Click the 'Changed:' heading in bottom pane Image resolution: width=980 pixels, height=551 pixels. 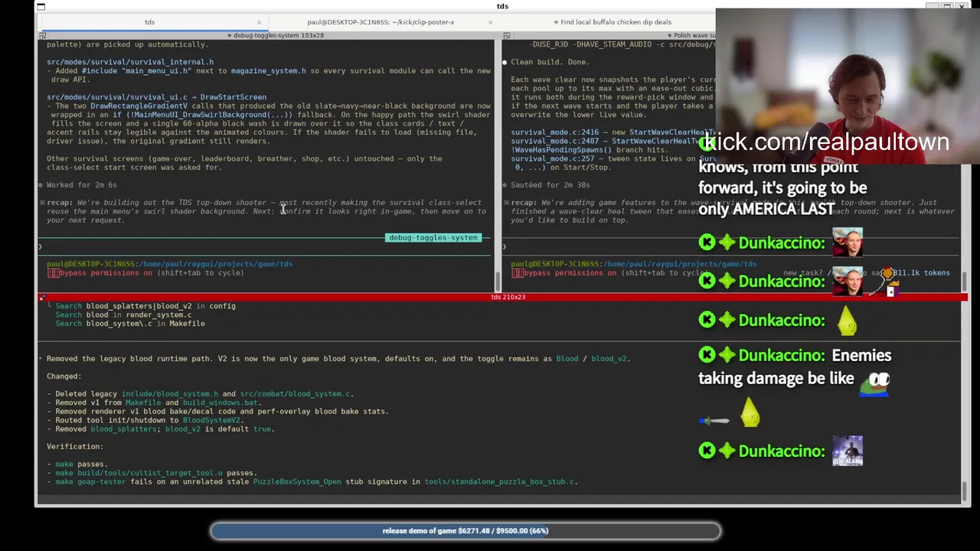[64, 377]
